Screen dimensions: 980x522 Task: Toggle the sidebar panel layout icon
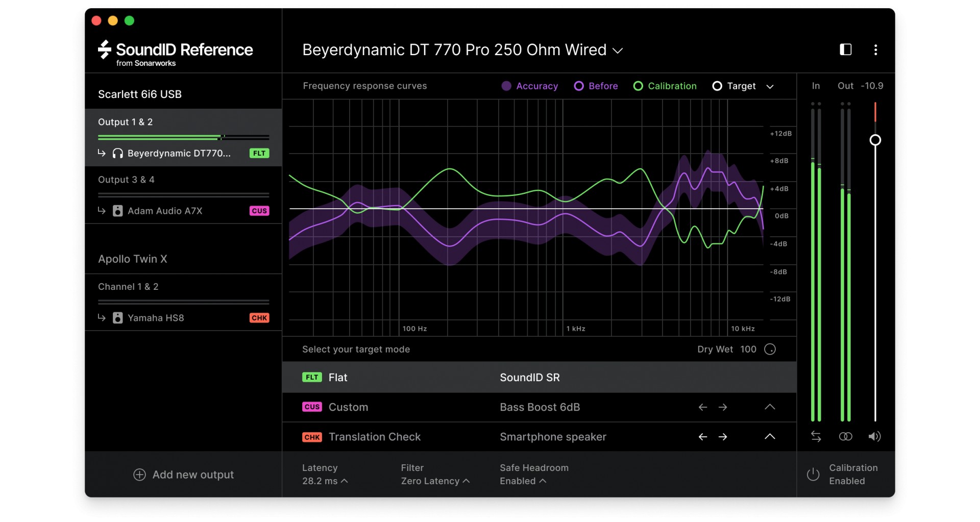[x=846, y=49]
